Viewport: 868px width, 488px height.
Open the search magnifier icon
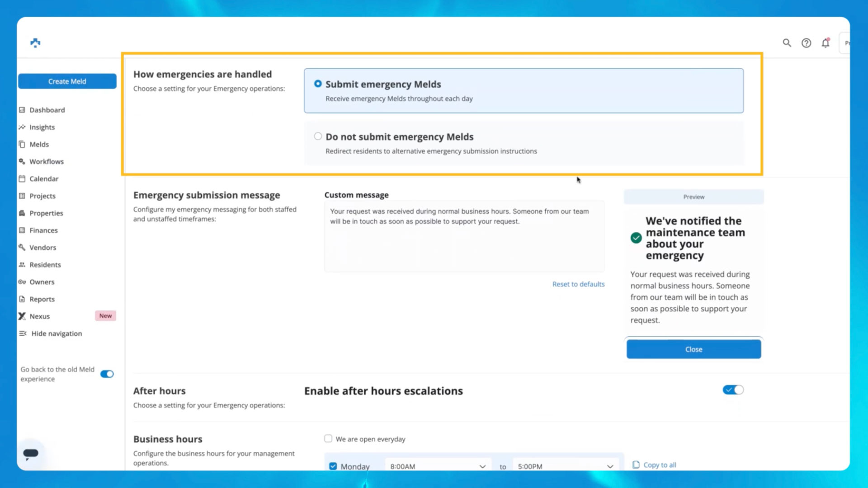pyautogui.click(x=787, y=43)
